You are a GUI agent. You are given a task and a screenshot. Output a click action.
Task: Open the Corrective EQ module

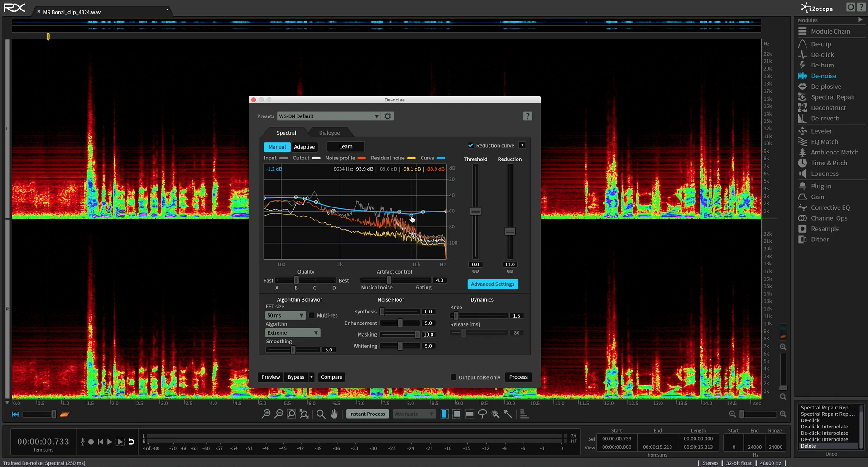[830, 207]
